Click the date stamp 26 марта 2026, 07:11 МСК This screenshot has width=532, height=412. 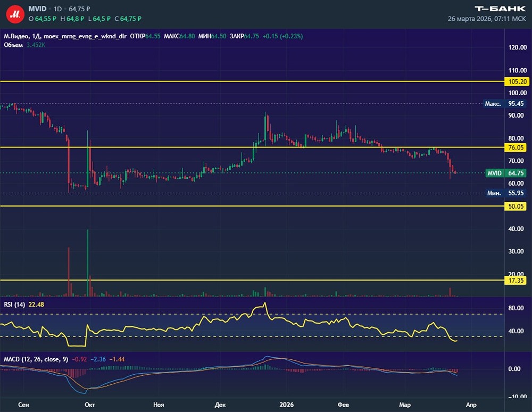tap(487, 19)
